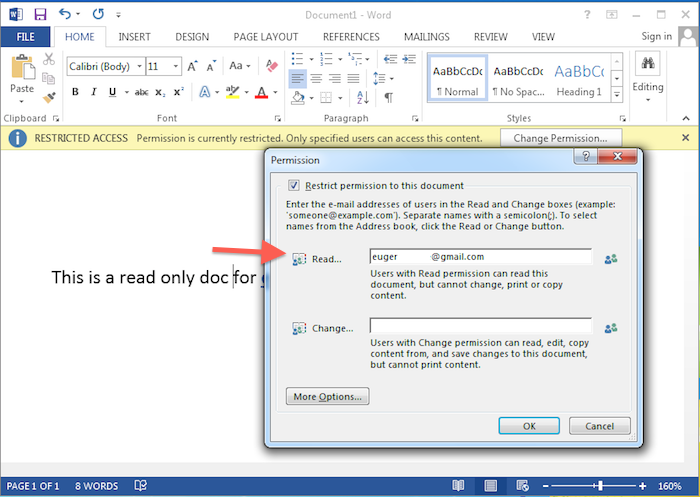Switch to the DESIGN tab
This screenshot has width=700, height=497.
192,37
